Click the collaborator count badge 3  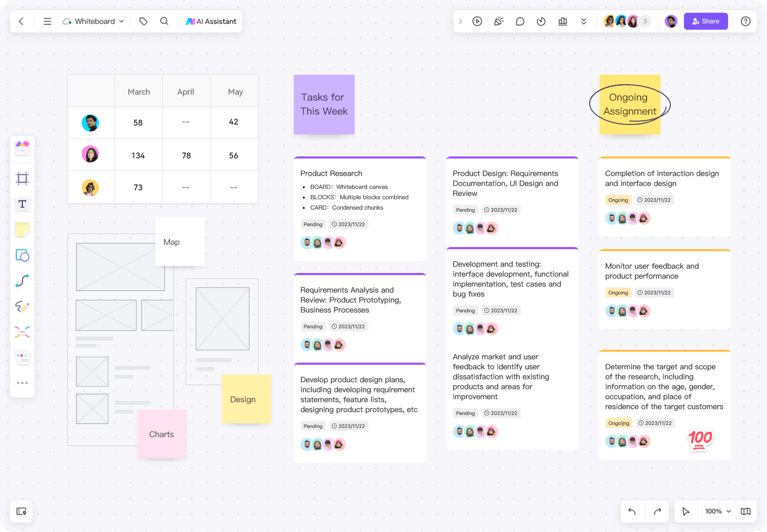pyautogui.click(x=645, y=21)
